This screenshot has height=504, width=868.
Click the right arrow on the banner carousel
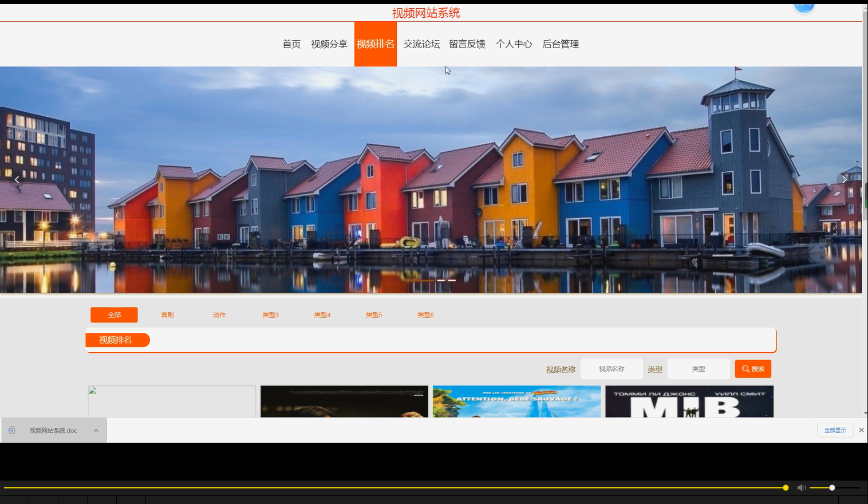pyautogui.click(x=844, y=179)
